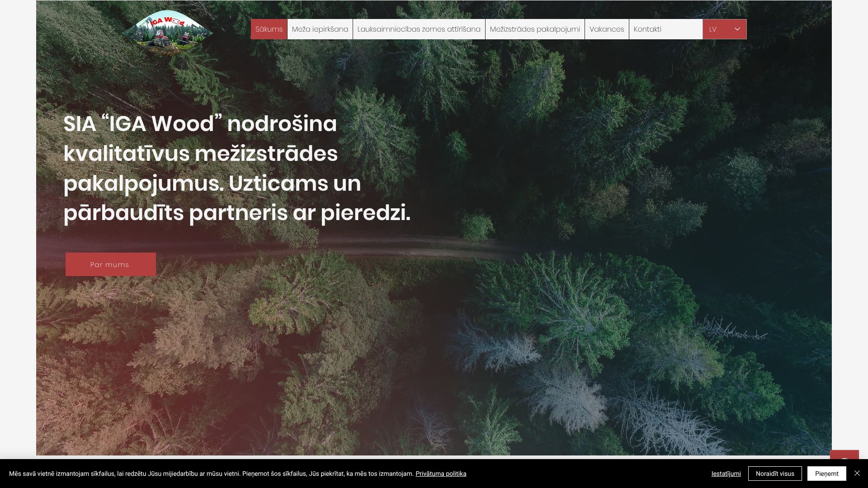This screenshot has height=488, width=868.
Task: Click the IGA Wood logo
Action: point(168,31)
